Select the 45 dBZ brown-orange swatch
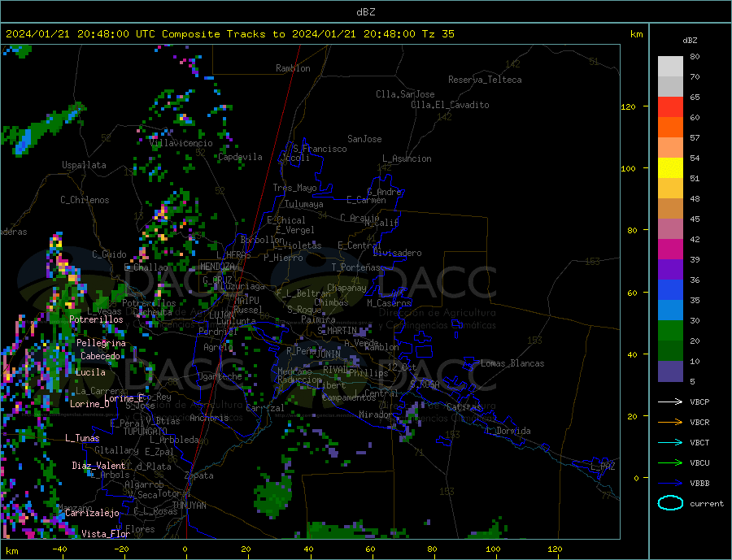Screen dimensions: 732x560 670,209
